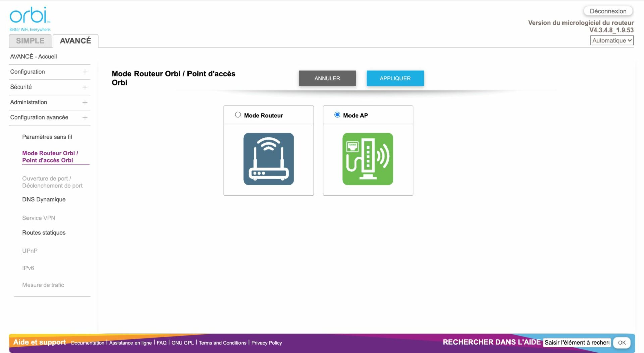The height and width of the screenshot is (353, 644).
Task: Click the Aide et support label
Action: (x=40, y=342)
